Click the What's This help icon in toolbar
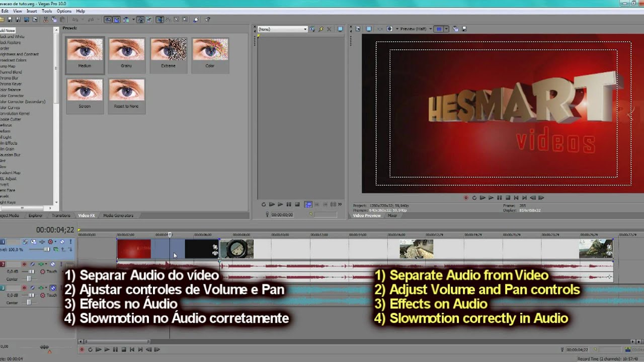 pyautogui.click(x=208, y=20)
